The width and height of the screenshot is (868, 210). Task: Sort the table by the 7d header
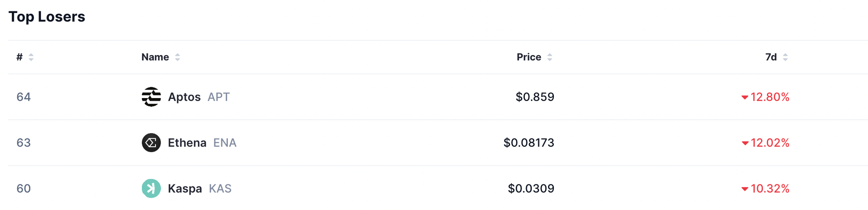[x=771, y=57]
